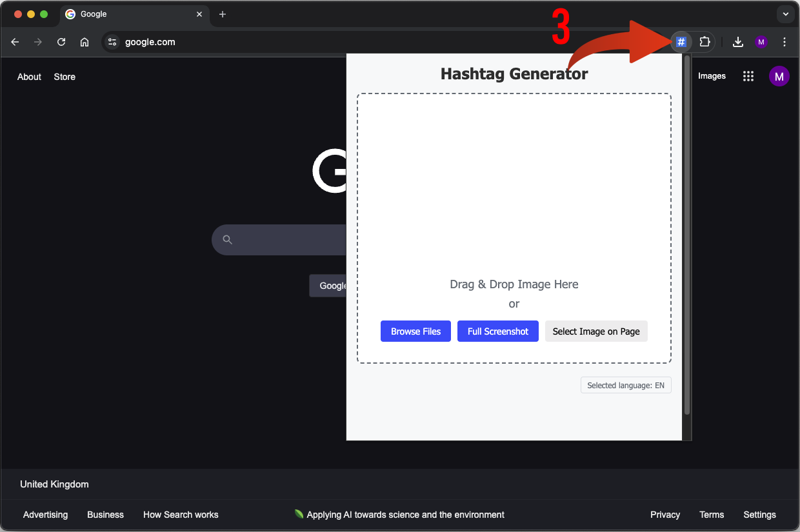Open Applying AI towards science link
The height and width of the screenshot is (532, 800).
coord(405,515)
